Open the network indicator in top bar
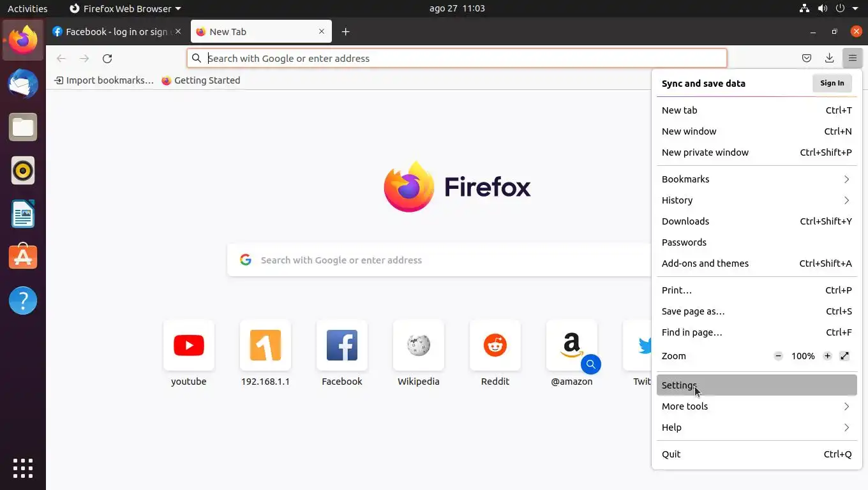868x490 pixels. point(804,8)
